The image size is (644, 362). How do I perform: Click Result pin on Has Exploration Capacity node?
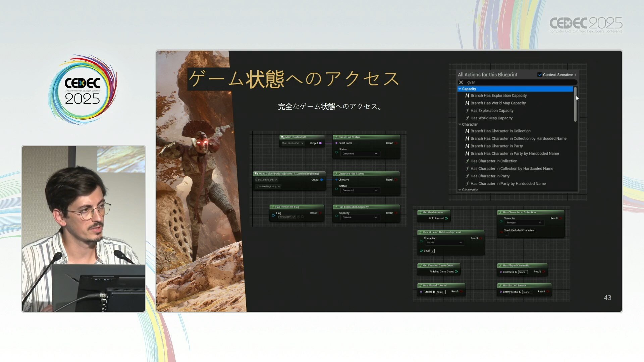pyautogui.click(x=396, y=213)
